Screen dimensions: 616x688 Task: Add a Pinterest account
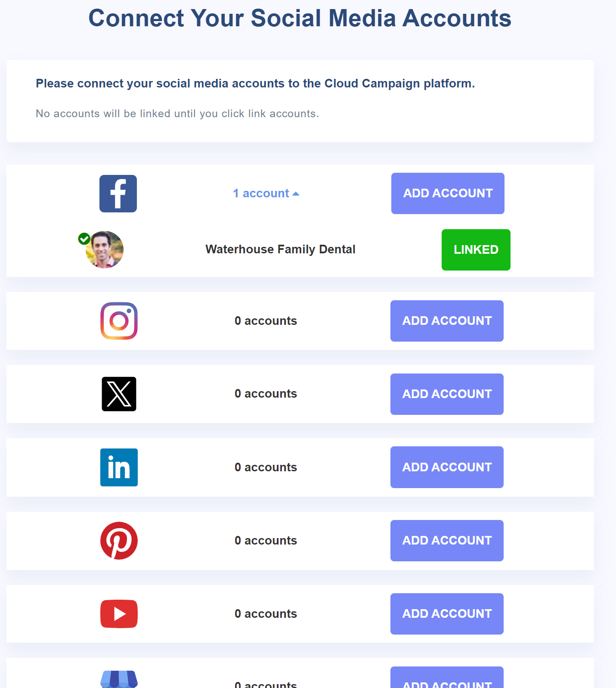[447, 541]
